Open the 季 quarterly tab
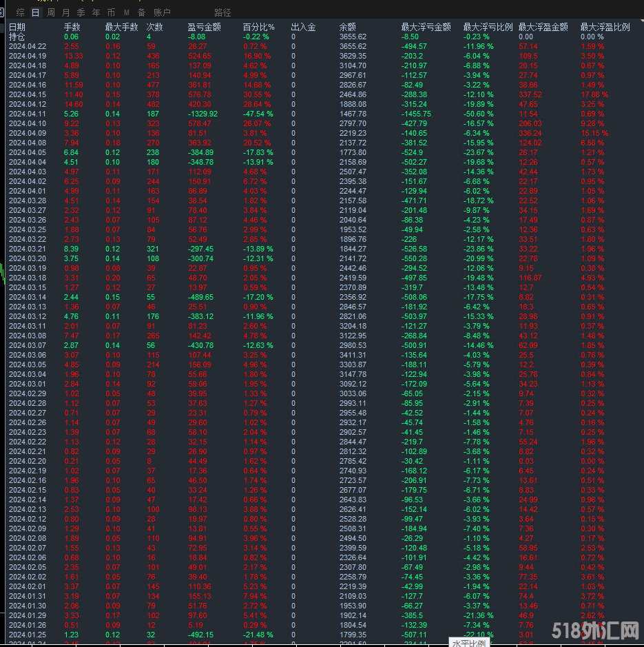Image resolution: width=644 pixels, height=647 pixels. (x=81, y=12)
